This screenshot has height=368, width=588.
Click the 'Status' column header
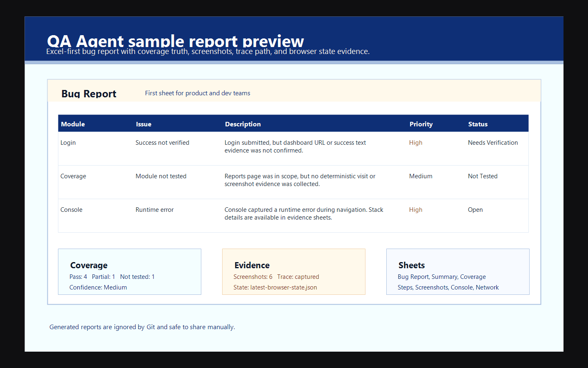(x=478, y=124)
